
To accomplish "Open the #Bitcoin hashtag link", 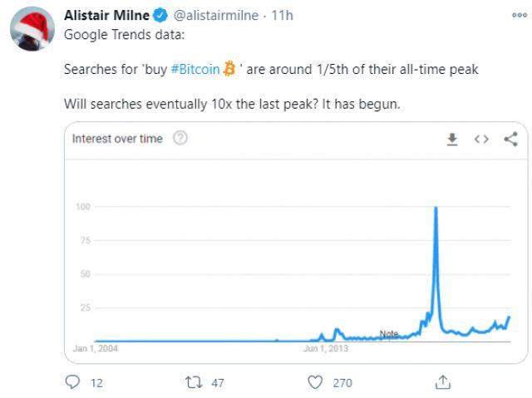I will click(x=195, y=69).
